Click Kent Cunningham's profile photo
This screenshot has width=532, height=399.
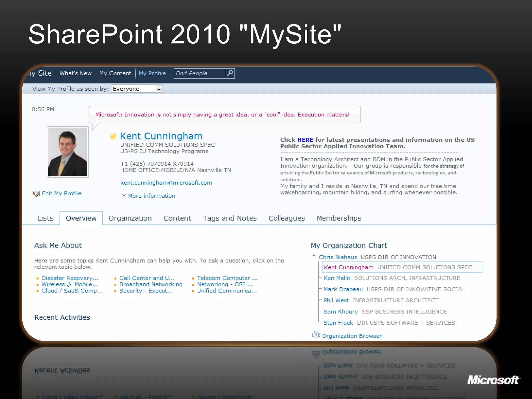(68, 152)
